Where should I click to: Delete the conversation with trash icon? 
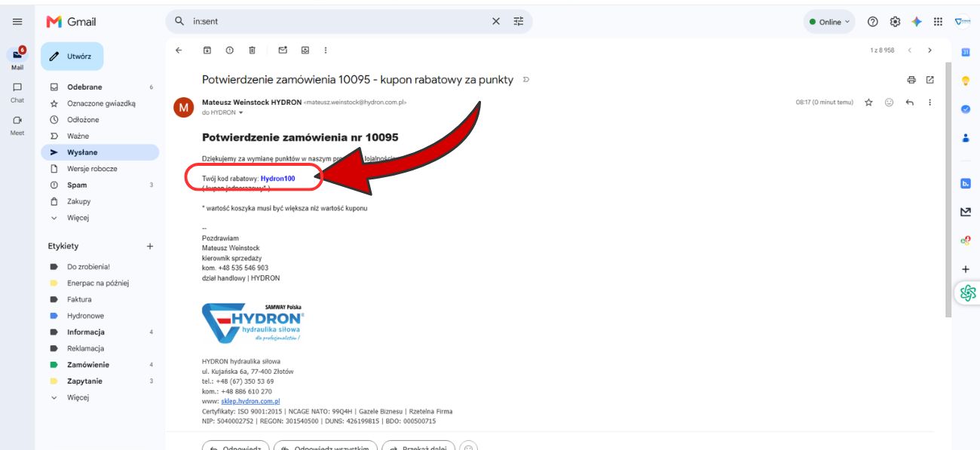[x=252, y=51]
